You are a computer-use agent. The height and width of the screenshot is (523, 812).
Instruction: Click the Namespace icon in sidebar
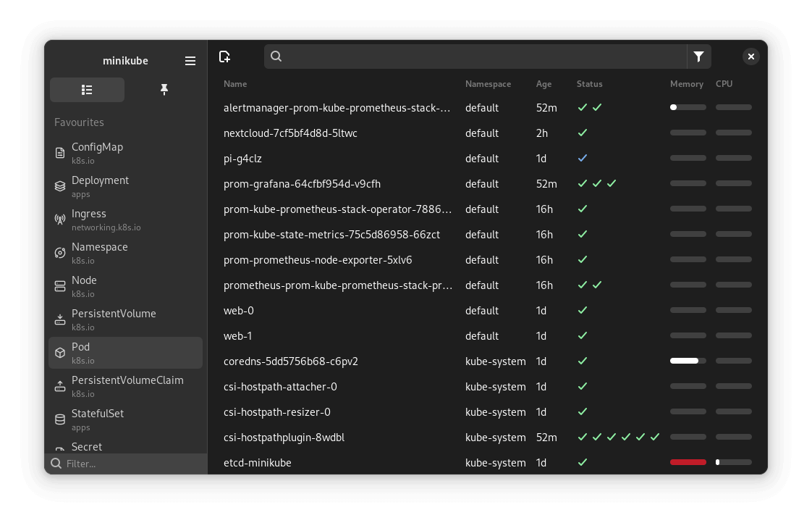pos(60,253)
